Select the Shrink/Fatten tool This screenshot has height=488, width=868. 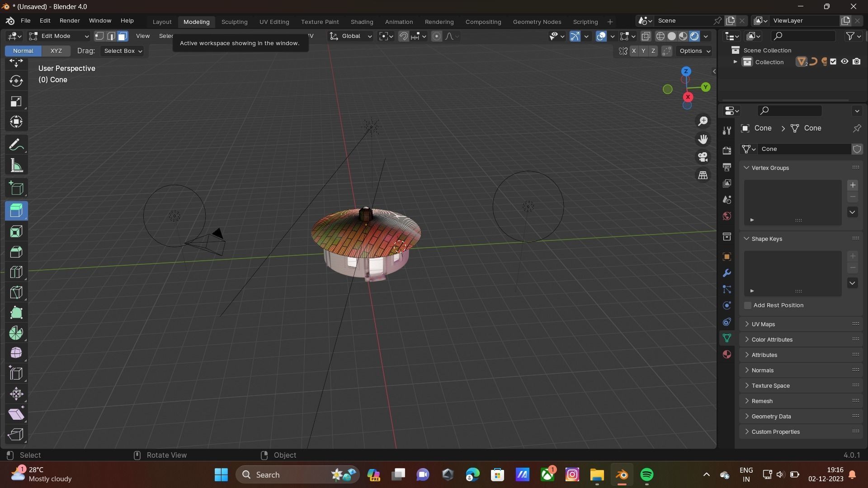[x=16, y=394]
